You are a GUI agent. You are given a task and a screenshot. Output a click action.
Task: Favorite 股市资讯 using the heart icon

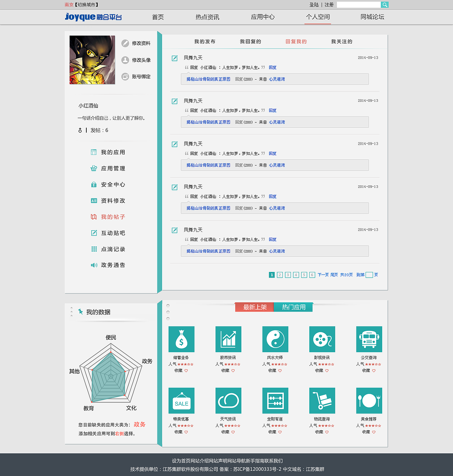click(x=233, y=371)
